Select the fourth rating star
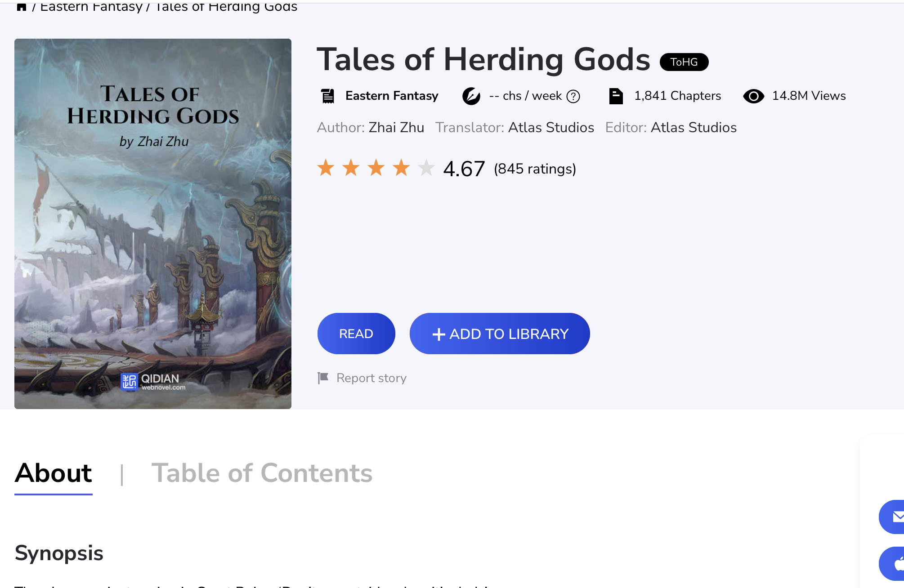This screenshot has width=904, height=588. [x=401, y=168]
